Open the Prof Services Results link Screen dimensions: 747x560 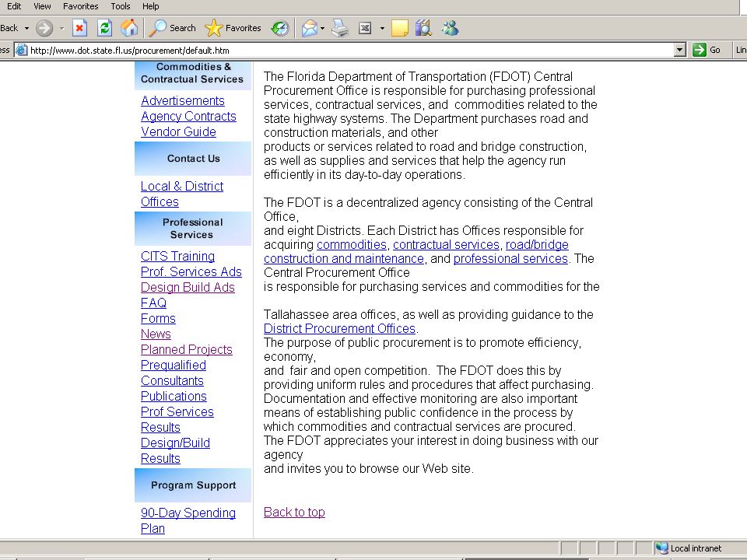click(x=177, y=419)
